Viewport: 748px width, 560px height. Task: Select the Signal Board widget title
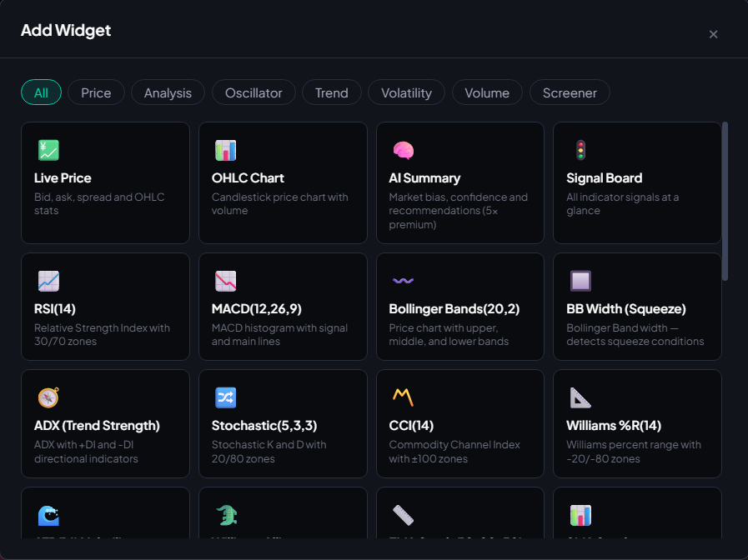604,177
